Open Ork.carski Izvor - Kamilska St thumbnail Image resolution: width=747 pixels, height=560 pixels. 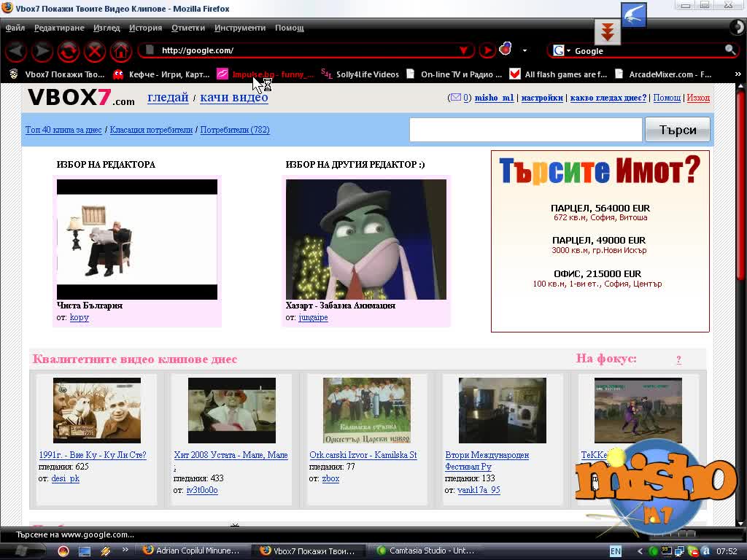tap(366, 411)
